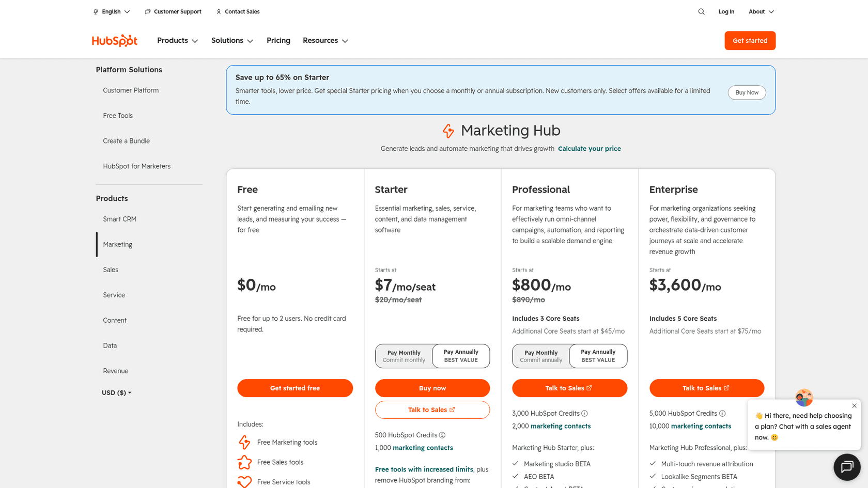
Task: Select Smart CRM in sidebar
Action: pos(120,219)
